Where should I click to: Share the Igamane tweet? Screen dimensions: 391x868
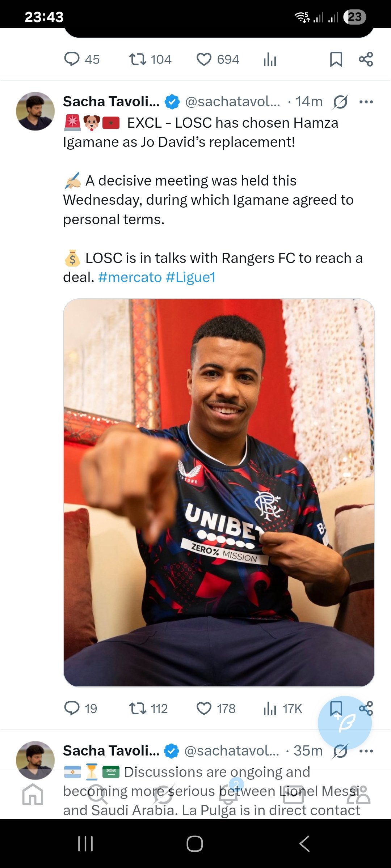coord(366,708)
